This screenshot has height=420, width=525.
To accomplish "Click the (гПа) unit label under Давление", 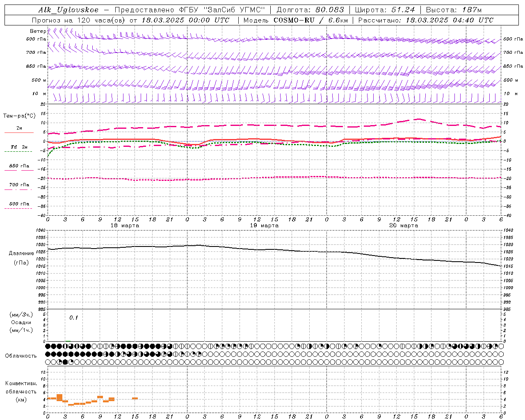I will click(21, 262).
